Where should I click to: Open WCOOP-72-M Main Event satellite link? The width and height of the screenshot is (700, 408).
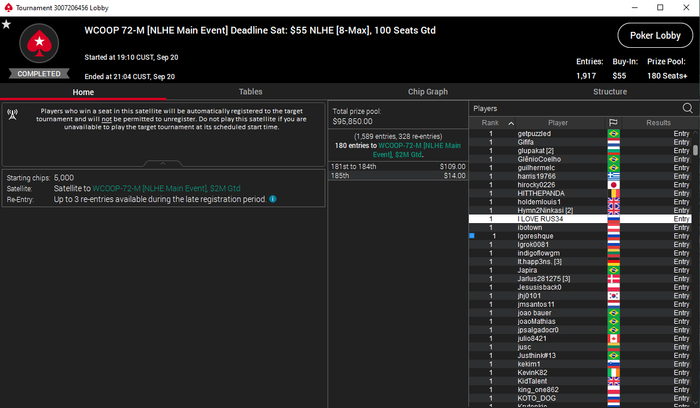click(167, 188)
